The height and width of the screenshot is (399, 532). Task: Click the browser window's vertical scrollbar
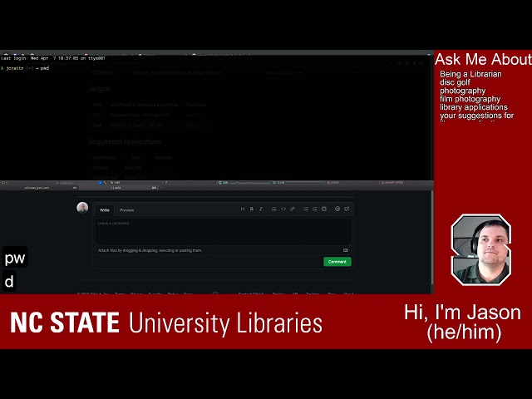click(432, 238)
